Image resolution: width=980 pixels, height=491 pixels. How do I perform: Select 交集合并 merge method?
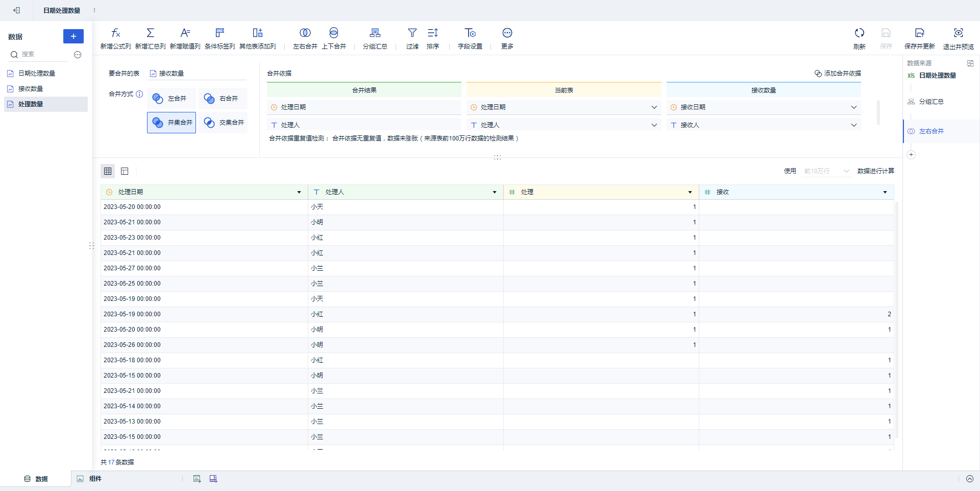[224, 123]
